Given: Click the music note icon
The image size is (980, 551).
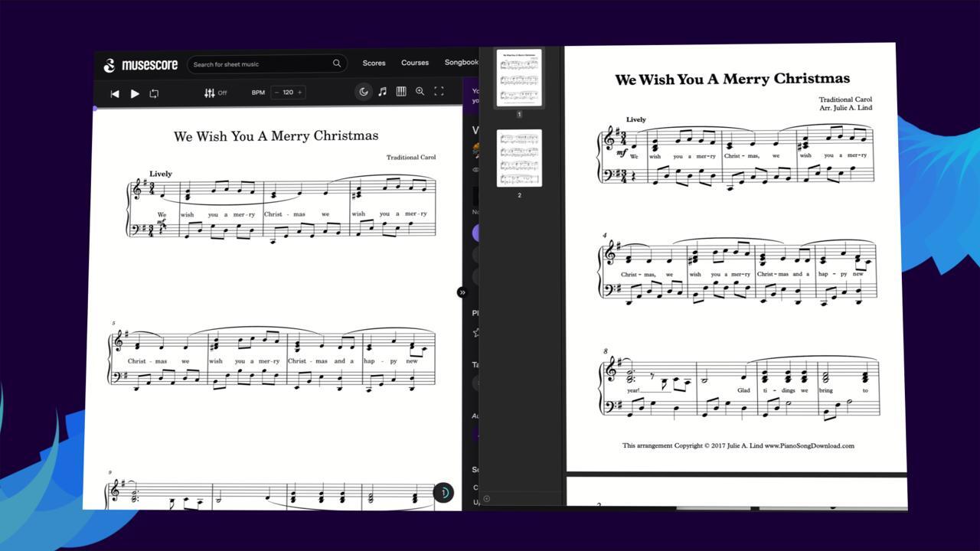Looking at the screenshot, I should click(382, 91).
